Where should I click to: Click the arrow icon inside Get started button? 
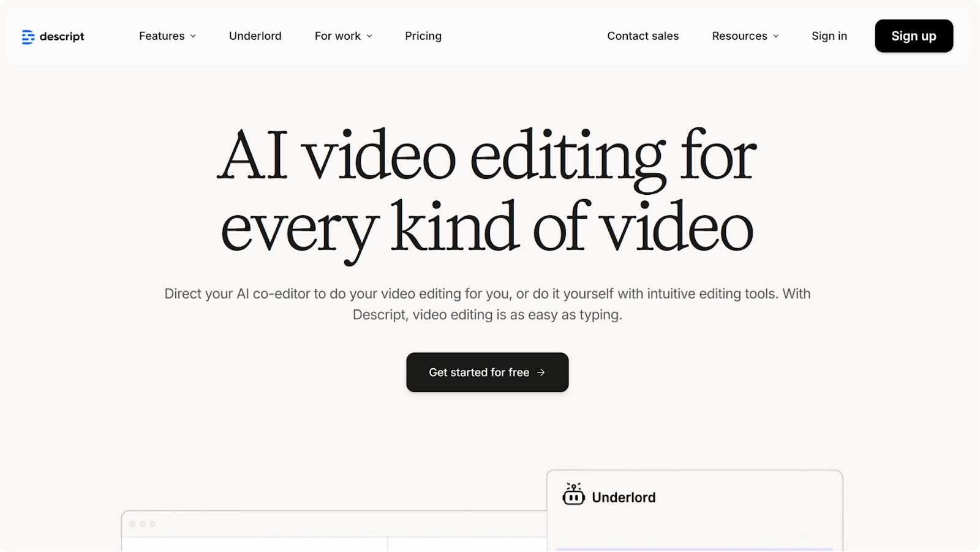point(541,372)
